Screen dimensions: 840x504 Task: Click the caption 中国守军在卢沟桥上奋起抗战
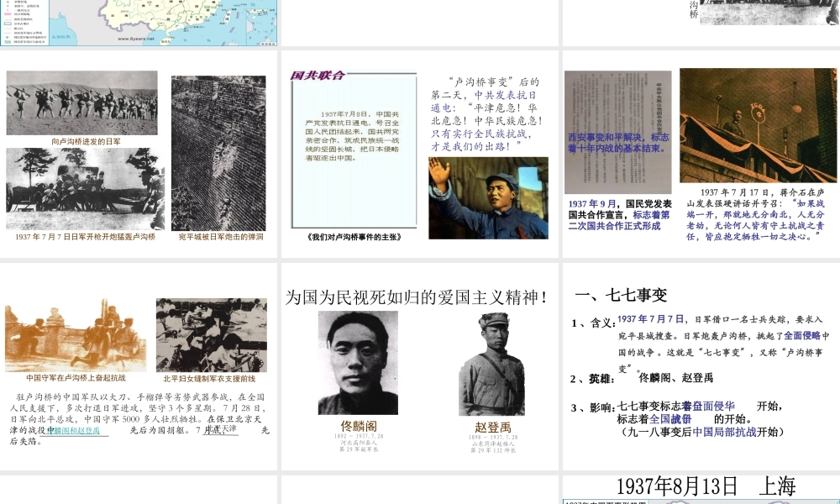click(x=76, y=378)
